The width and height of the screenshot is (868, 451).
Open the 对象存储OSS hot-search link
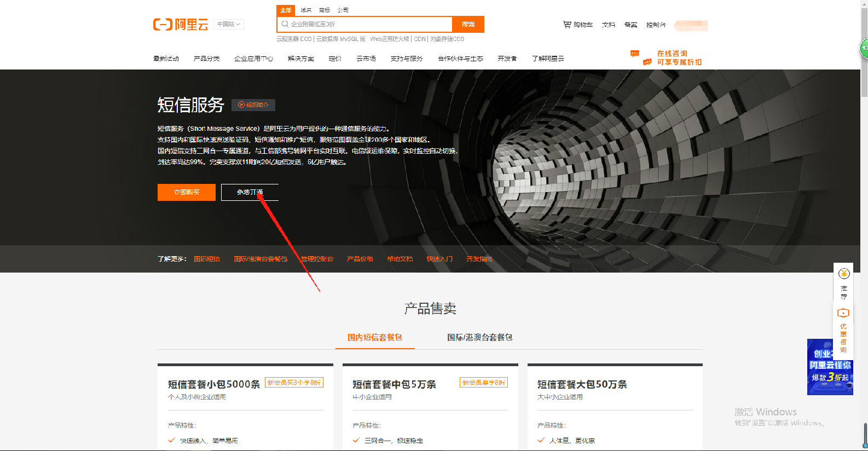click(447, 39)
